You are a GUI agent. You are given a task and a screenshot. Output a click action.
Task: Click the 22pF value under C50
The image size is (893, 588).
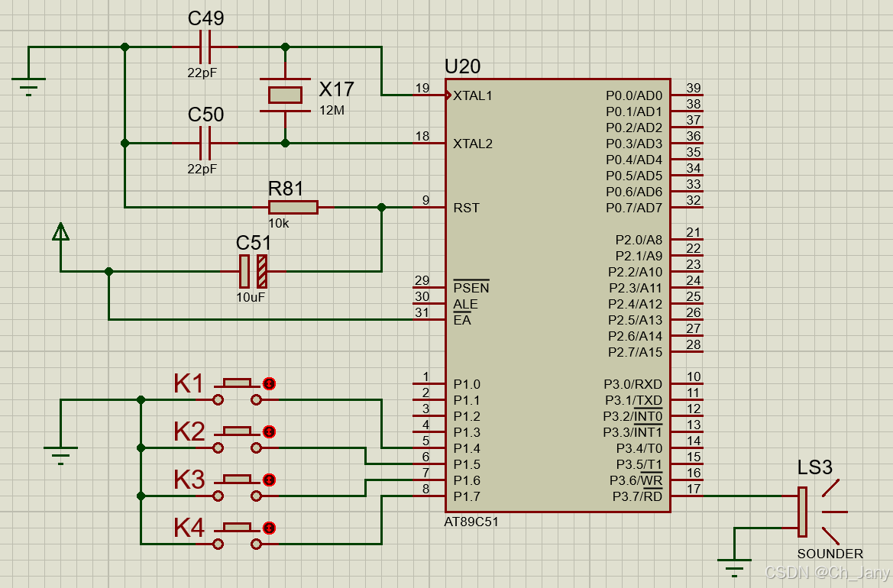pos(202,169)
